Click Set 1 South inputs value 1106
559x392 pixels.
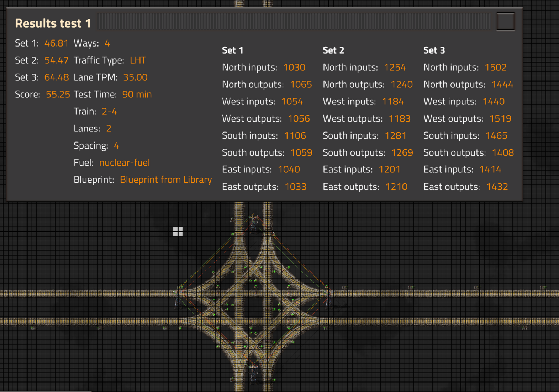pyautogui.click(x=295, y=135)
